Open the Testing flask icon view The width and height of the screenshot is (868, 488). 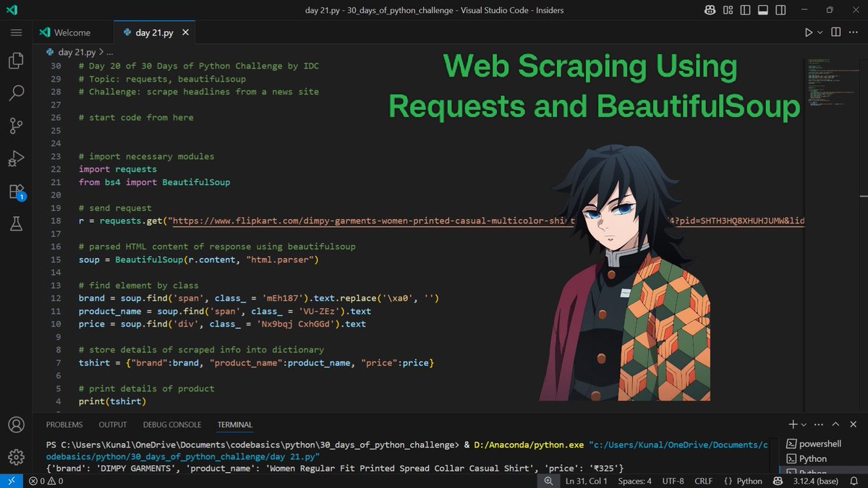16,225
